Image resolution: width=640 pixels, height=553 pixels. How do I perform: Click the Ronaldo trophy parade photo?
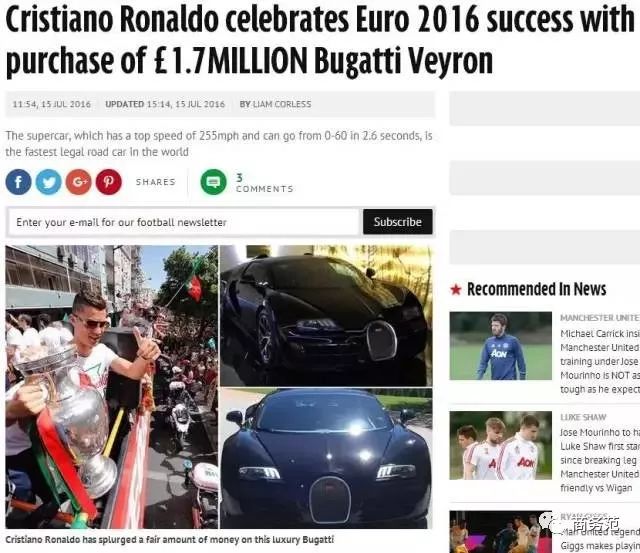tap(111, 387)
